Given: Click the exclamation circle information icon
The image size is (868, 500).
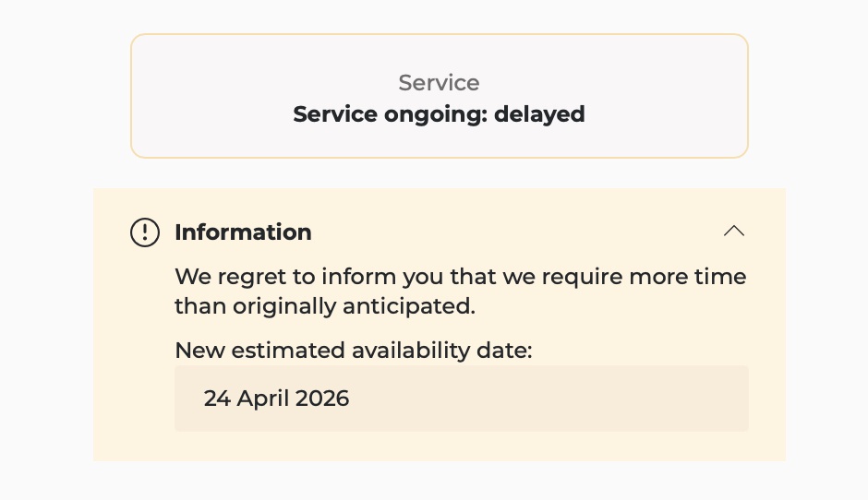Looking at the screenshot, I should 145,232.
